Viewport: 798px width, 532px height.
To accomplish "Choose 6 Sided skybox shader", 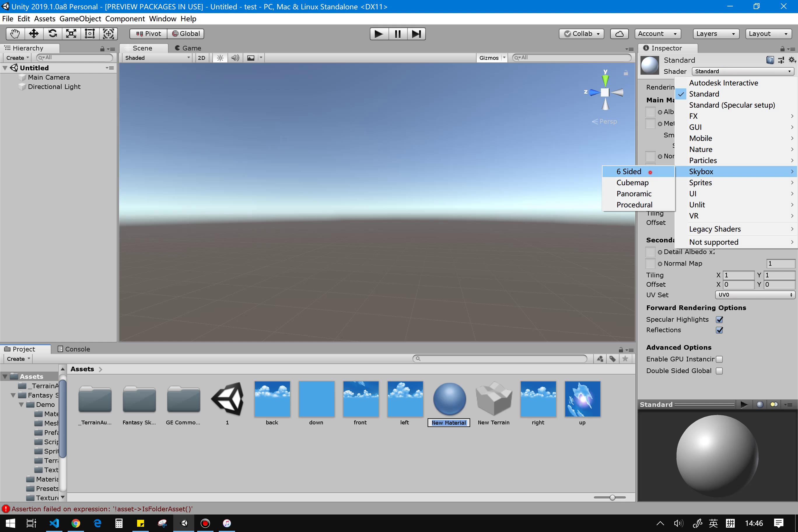I will pos(638,172).
